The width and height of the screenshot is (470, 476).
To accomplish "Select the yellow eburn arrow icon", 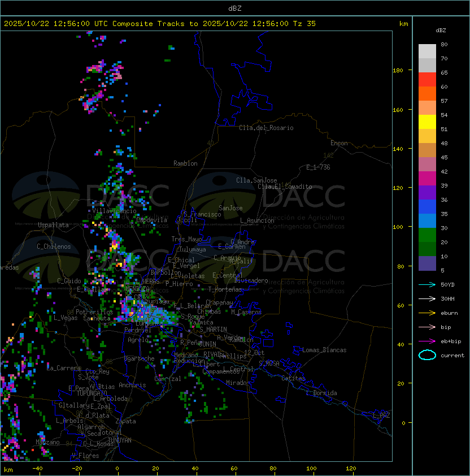I will coord(427,313).
